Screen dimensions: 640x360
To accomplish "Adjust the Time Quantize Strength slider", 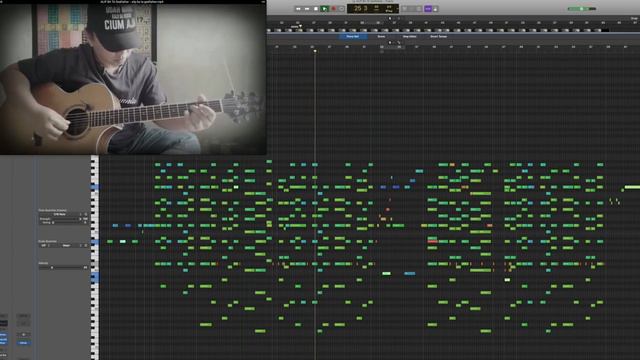I will coord(67,219).
